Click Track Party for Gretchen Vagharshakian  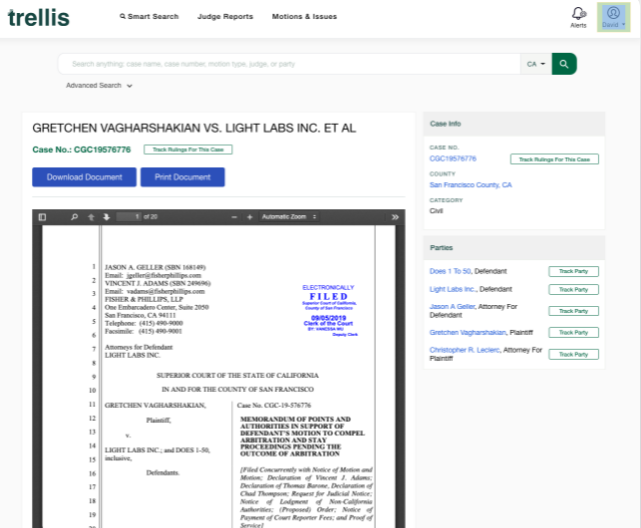click(x=574, y=333)
